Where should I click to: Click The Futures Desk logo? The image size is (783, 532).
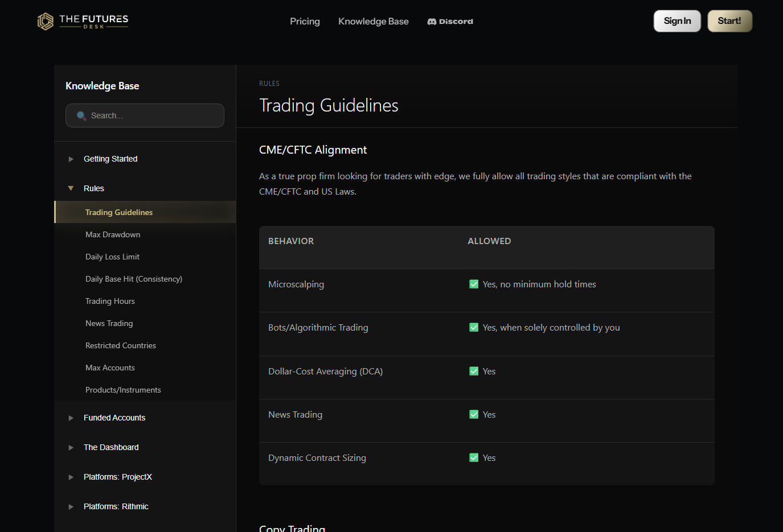[x=82, y=20]
